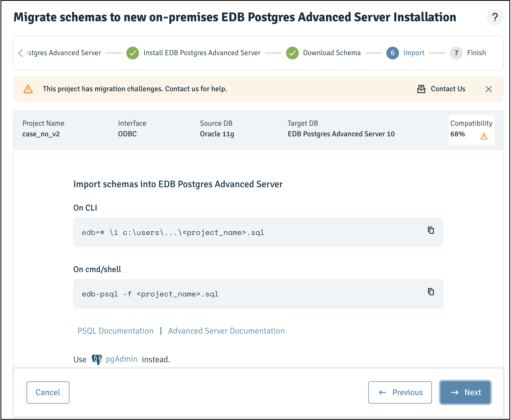Click 'Import schemas into EDB Postgres Advanced Server' heading
The height and width of the screenshot is (420, 511).
point(178,184)
